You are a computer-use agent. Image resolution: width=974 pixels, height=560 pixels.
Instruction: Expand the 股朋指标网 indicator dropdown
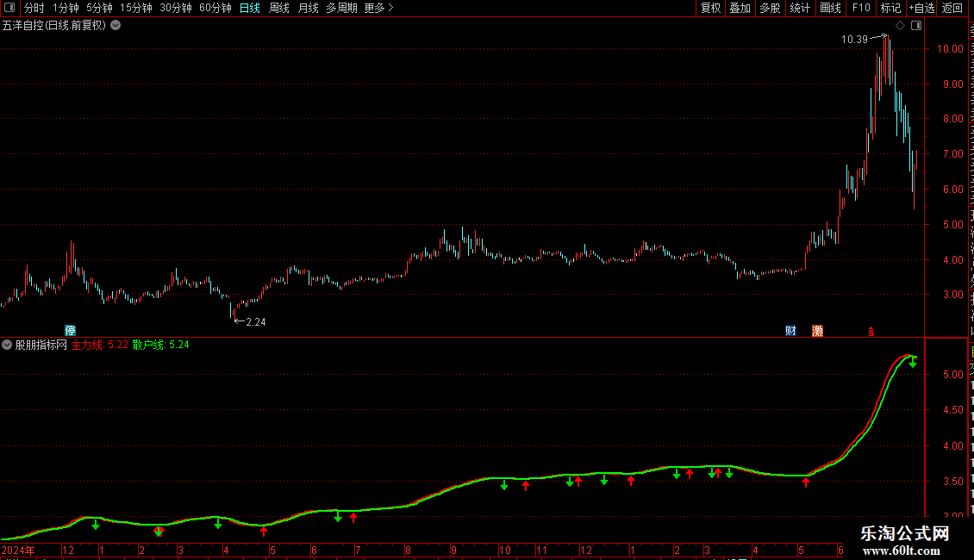(x=7, y=345)
